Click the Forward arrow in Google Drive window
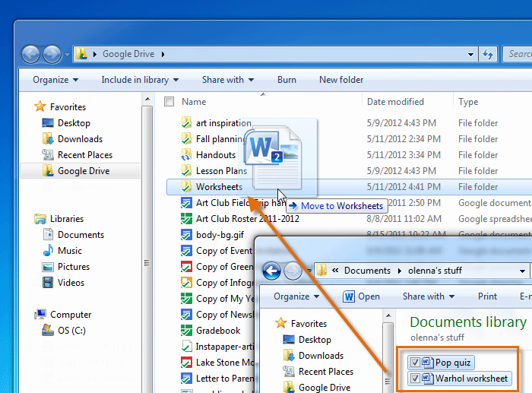Viewport: 532px width, 393px height. [52, 54]
